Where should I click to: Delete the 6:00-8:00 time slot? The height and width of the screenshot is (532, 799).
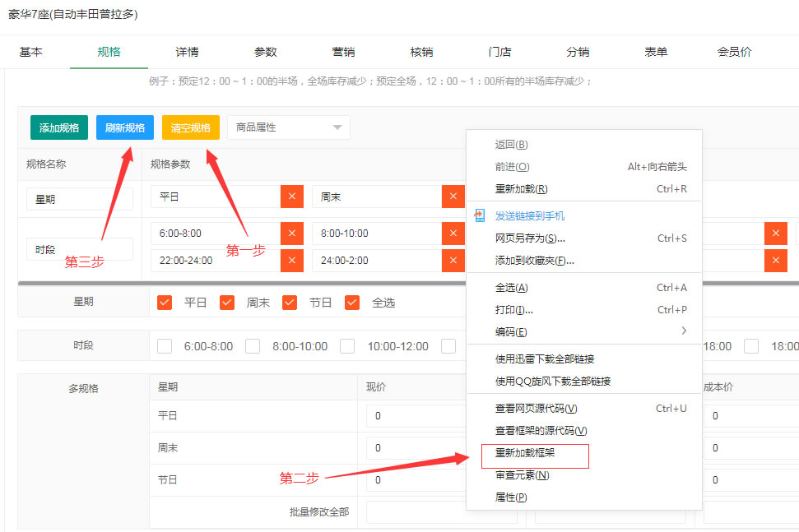pyautogui.click(x=292, y=234)
